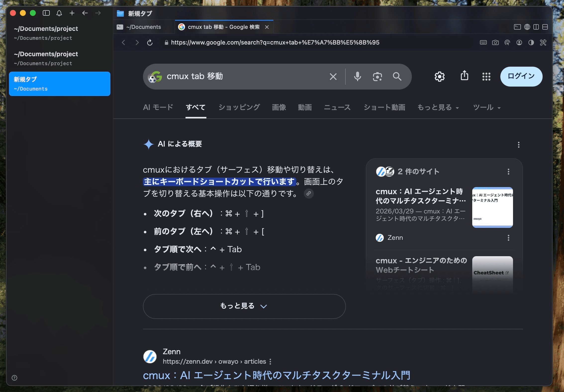Screen dimensions: 564x392
Task: Select second ~/Documents/project workspace
Action: point(60,58)
